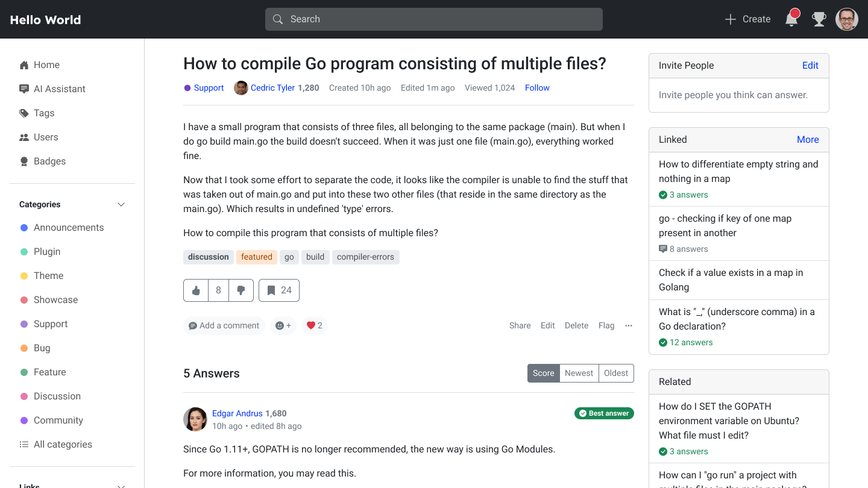Collapse the Links section

(x=121, y=485)
